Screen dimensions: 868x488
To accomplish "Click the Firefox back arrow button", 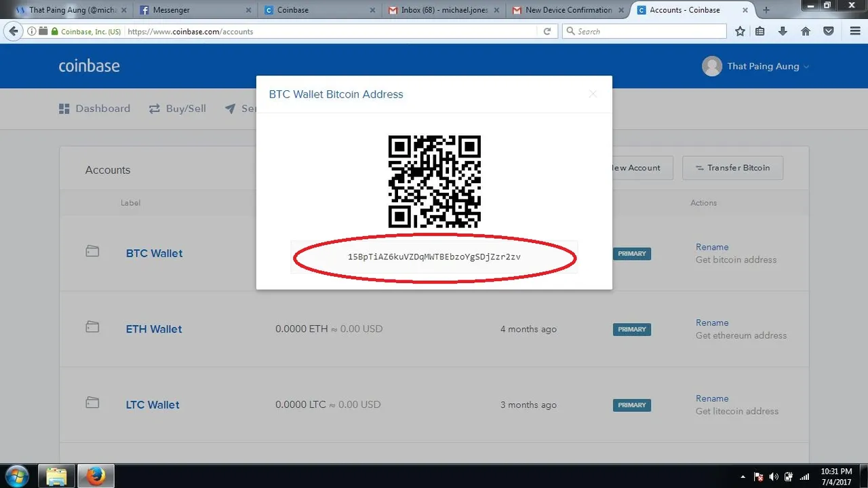I will 13,31.
